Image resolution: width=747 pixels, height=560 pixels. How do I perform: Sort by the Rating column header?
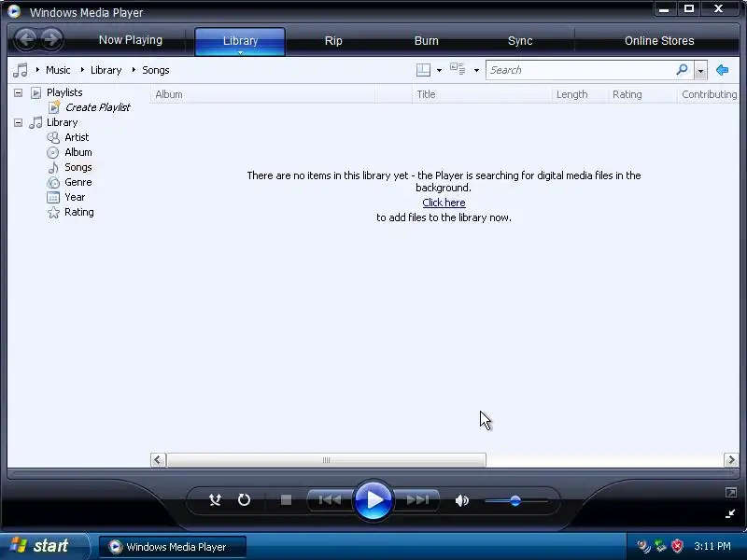pyautogui.click(x=642, y=94)
